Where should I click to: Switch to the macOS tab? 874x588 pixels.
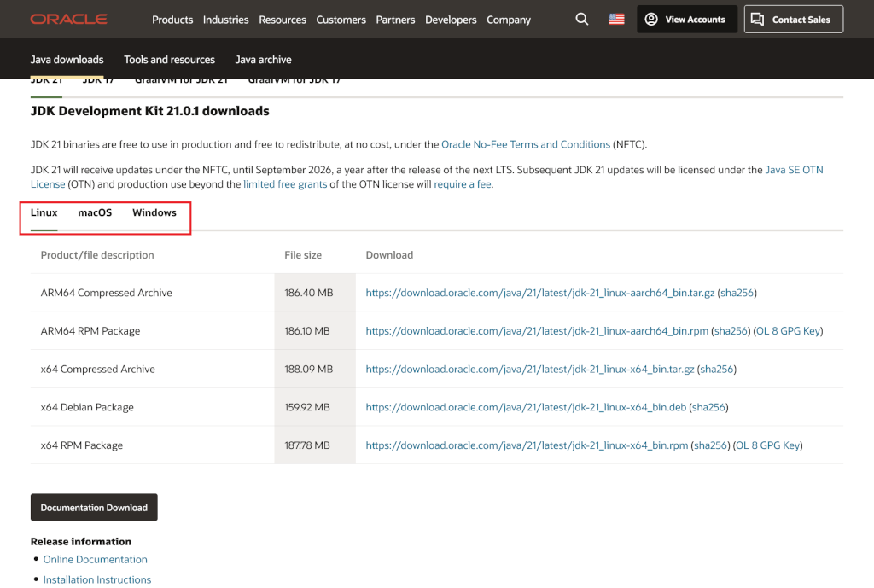click(95, 212)
